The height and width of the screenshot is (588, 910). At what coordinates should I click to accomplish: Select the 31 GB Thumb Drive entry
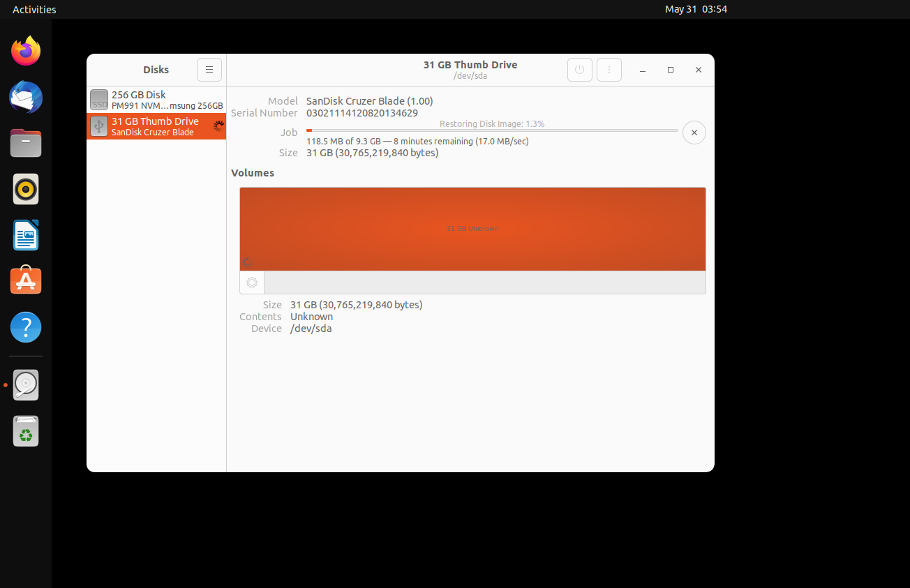coord(156,126)
